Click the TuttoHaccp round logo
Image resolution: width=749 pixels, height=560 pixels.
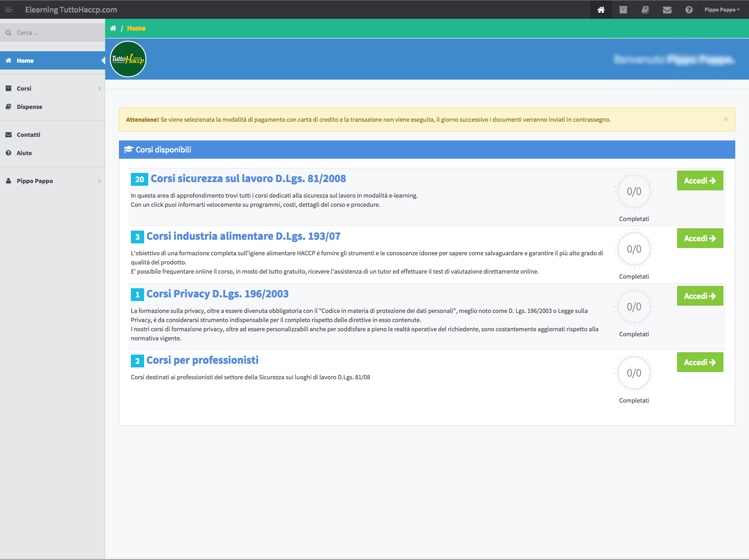[128, 59]
